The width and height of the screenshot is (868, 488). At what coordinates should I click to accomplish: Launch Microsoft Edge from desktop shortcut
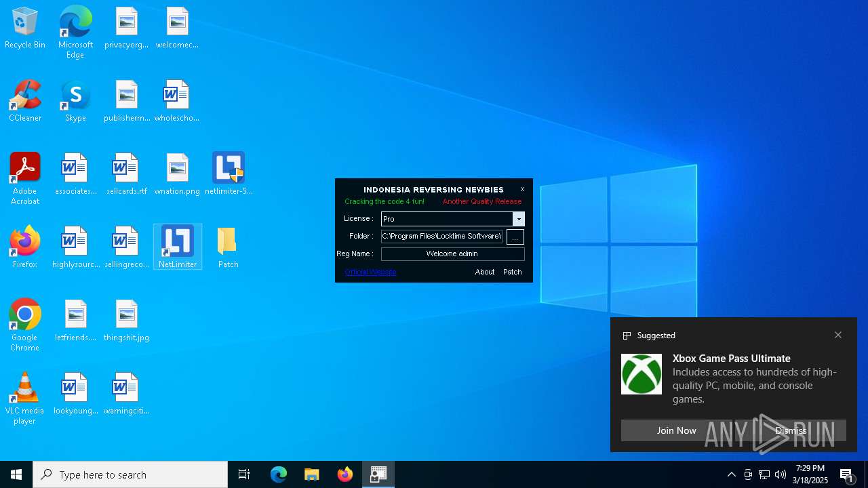click(75, 33)
